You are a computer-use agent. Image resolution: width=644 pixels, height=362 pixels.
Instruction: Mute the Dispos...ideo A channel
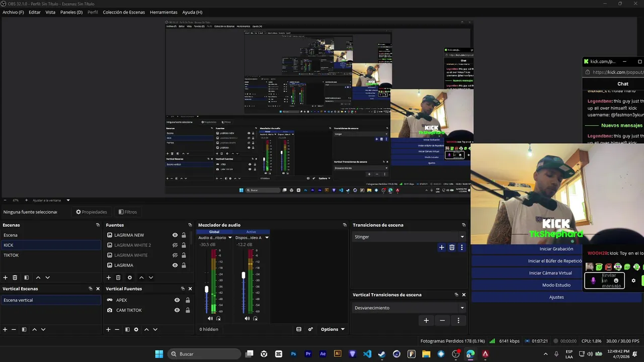click(x=247, y=318)
